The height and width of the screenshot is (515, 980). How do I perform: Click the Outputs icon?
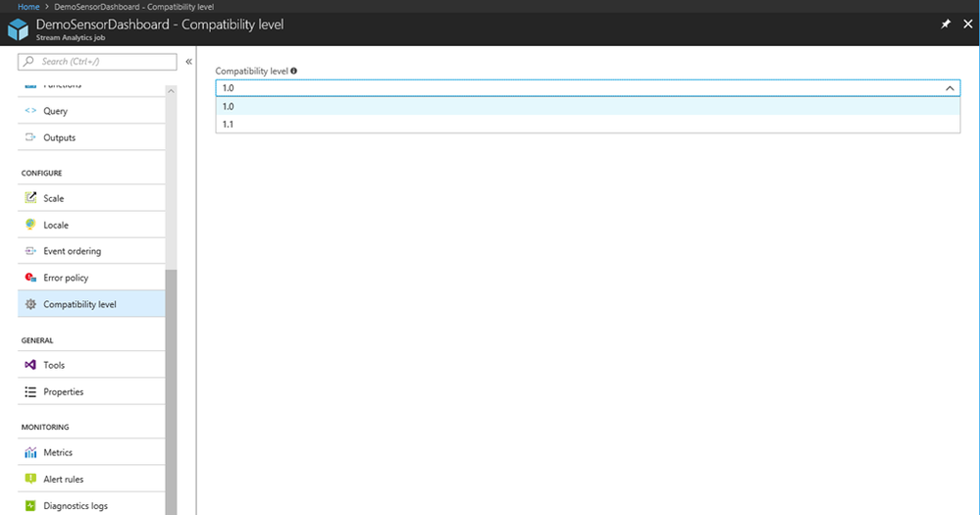click(30, 137)
